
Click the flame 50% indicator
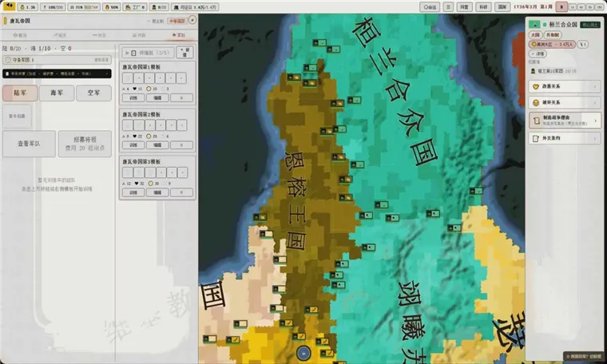pos(112,7)
